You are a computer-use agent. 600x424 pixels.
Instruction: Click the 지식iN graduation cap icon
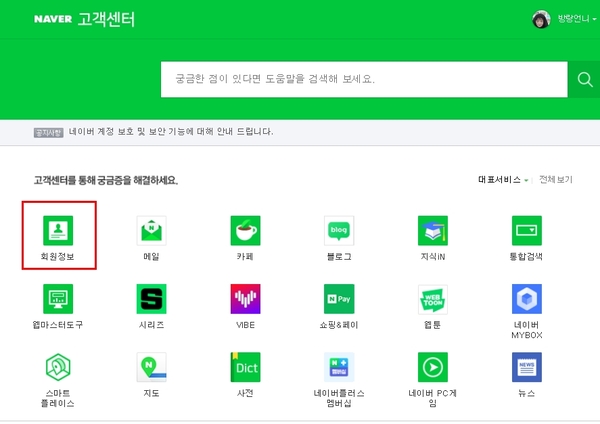pos(433,230)
